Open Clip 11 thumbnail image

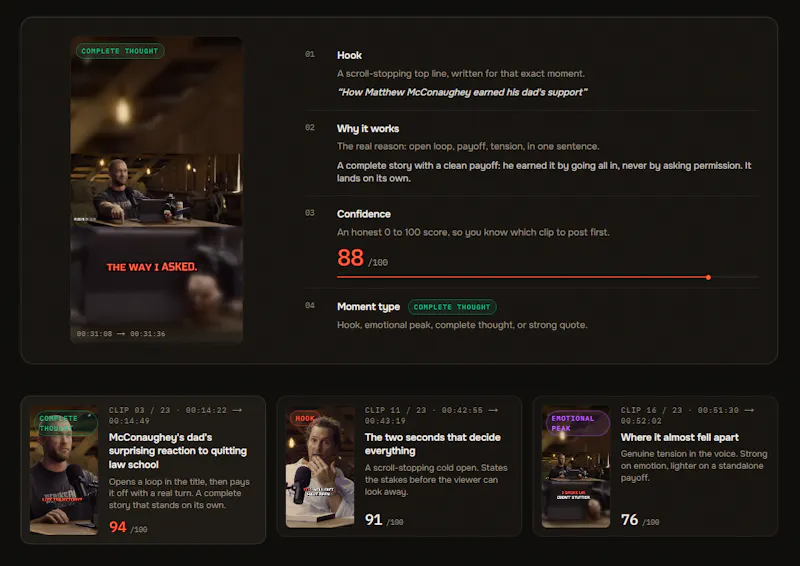click(x=320, y=466)
